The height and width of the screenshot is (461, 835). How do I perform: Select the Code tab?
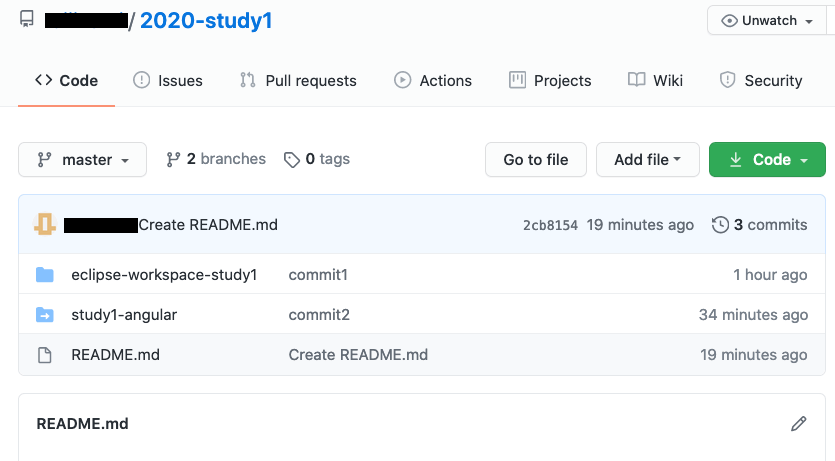[67, 80]
